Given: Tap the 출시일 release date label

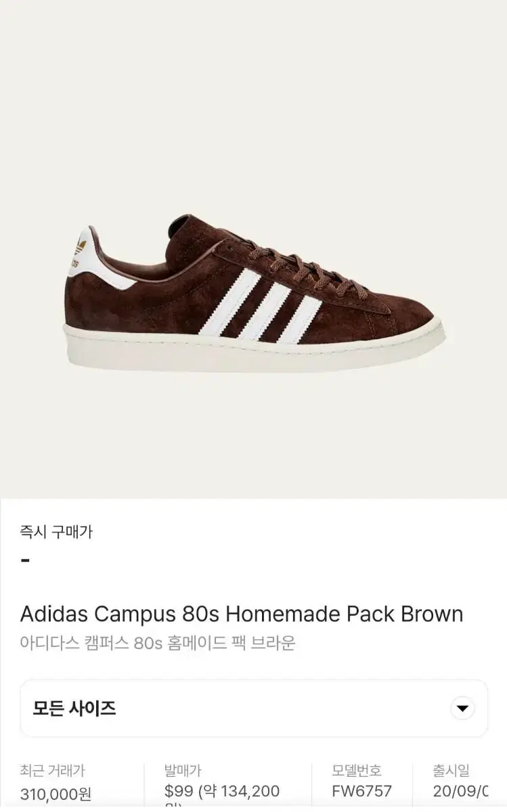Looking at the screenshot, I should 451,770.
